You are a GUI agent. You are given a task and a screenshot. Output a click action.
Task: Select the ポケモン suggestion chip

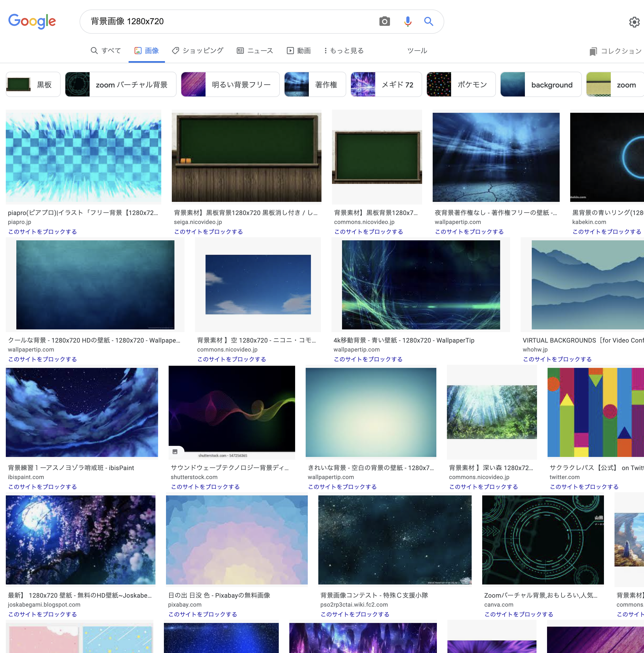tap(461, 85)
